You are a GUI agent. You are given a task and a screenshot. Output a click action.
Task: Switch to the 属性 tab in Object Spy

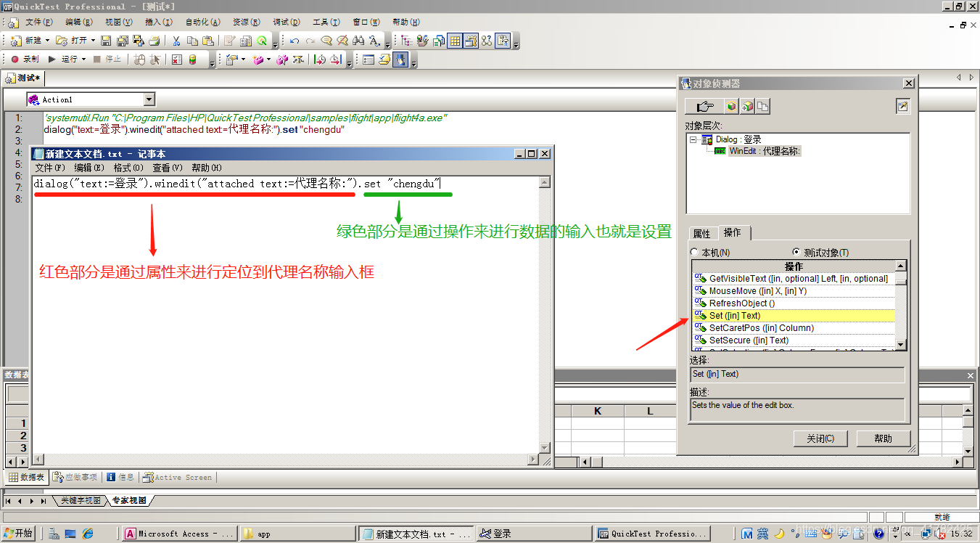(702, 233)
